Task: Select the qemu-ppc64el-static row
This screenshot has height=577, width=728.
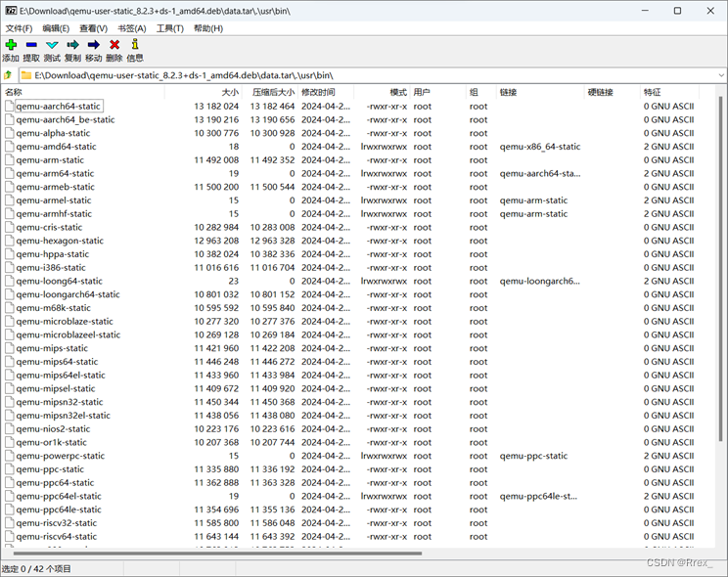Action: [x=349, y=497]
